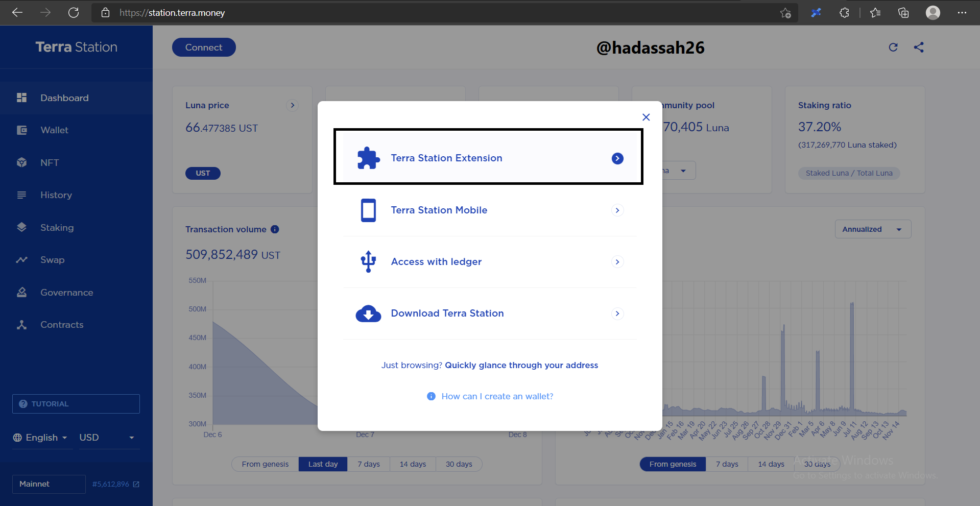Open browser collections icon
This screenshot has height=506, width=980.
[x=903, y=13]
